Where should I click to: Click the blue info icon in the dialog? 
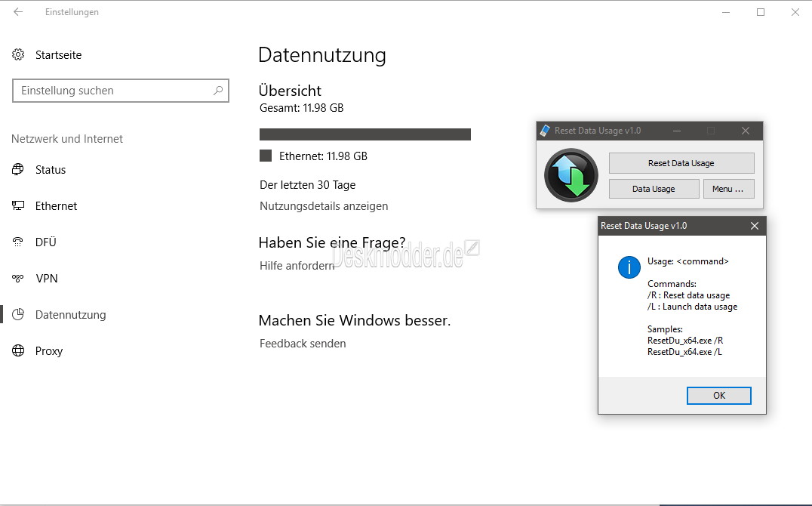click(629, 267)
